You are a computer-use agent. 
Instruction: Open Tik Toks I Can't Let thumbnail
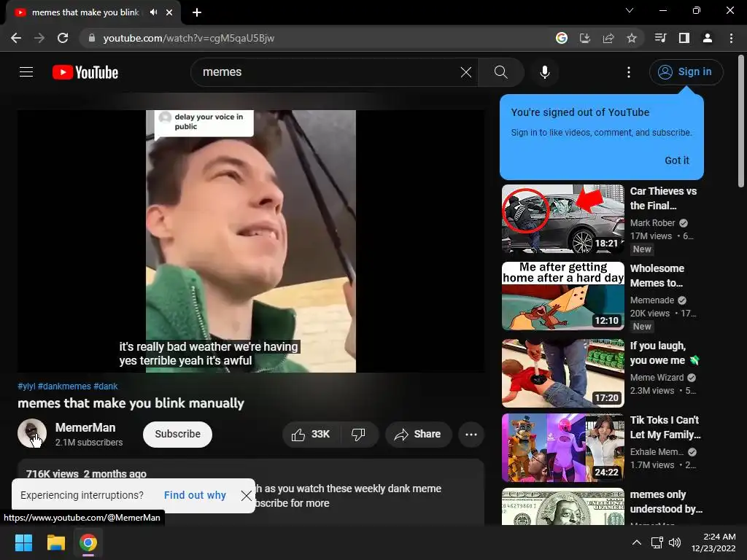click(562, 448)
